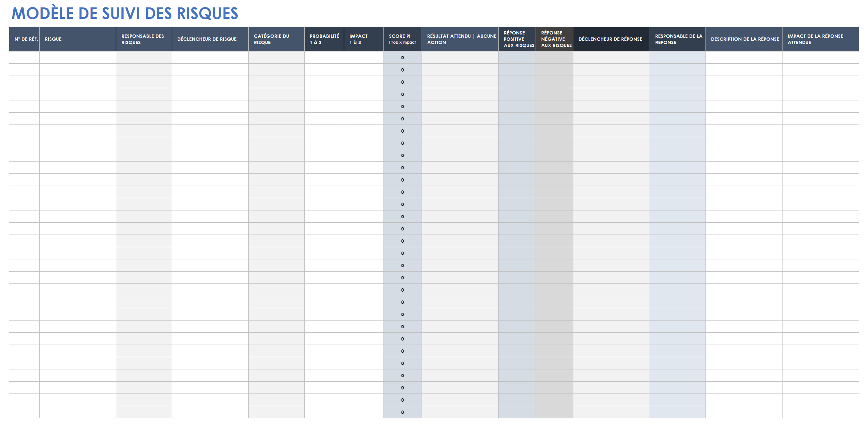Select the "DESCRIPTION DE LA RÉPONSE" header
This screenshot has height=425, width=868.
pos(744,39)
